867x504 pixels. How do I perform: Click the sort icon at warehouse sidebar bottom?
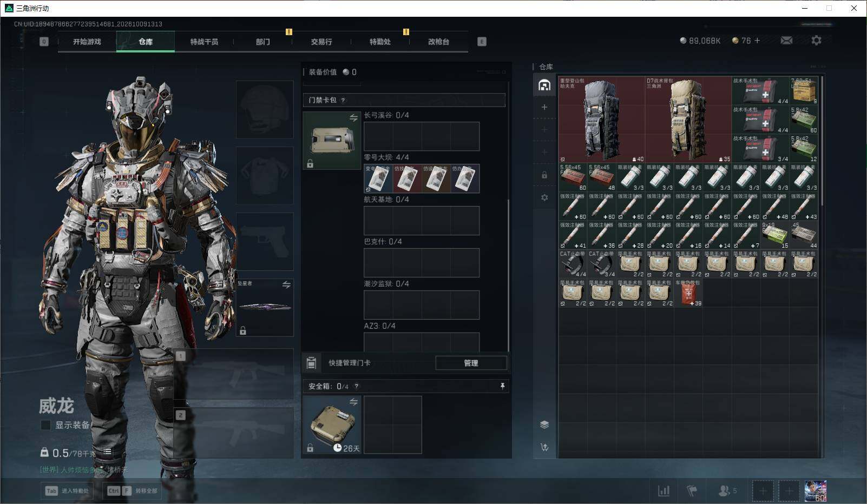[544, 447]
